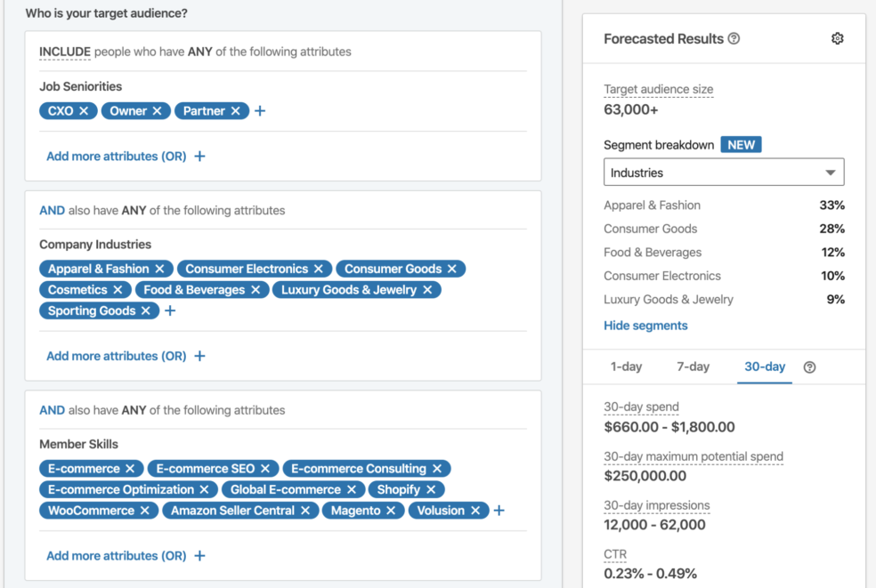Screen dimensions: 876x588
Task: Add another job seniority via plus icon
Action: (260, 110)
